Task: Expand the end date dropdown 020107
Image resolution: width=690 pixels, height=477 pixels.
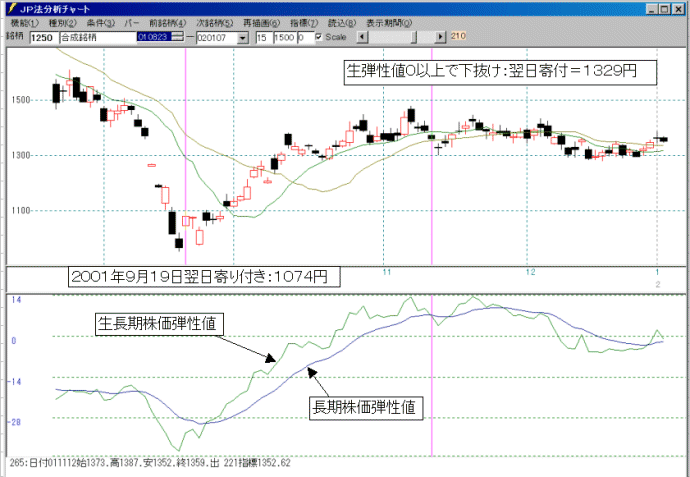Action: (x=243, y=38)
